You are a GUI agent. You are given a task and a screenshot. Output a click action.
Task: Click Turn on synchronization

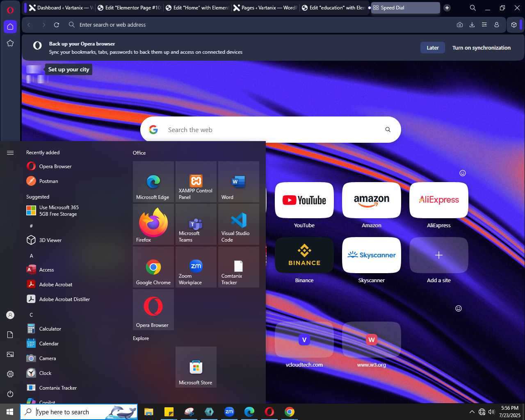click(x=482, y=48)
